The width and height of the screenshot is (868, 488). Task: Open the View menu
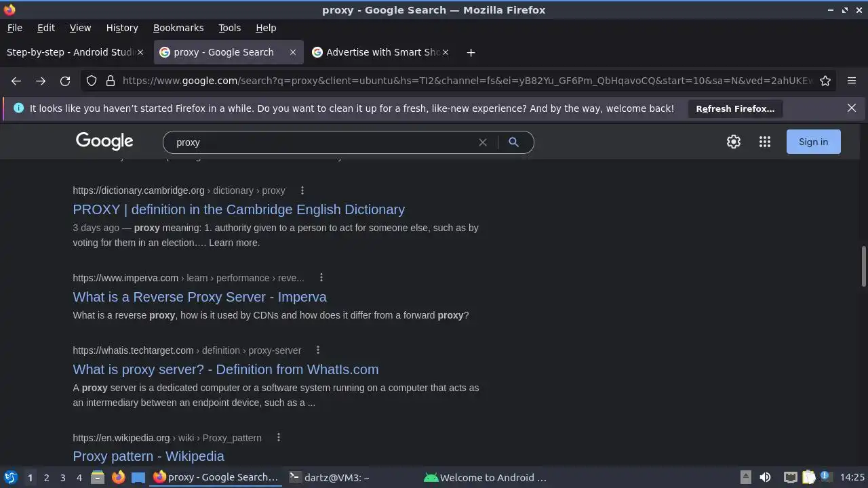[x=80, y=28]
